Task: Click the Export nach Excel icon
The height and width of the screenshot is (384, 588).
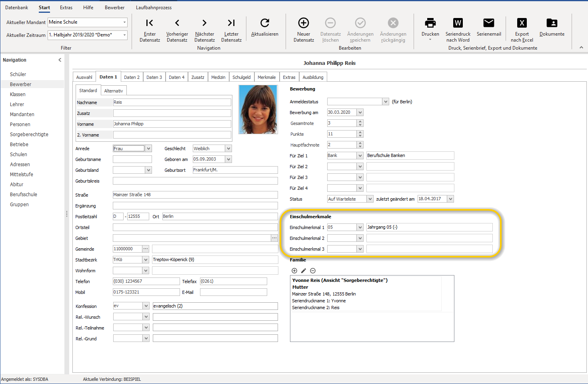Action: (522, 23)
